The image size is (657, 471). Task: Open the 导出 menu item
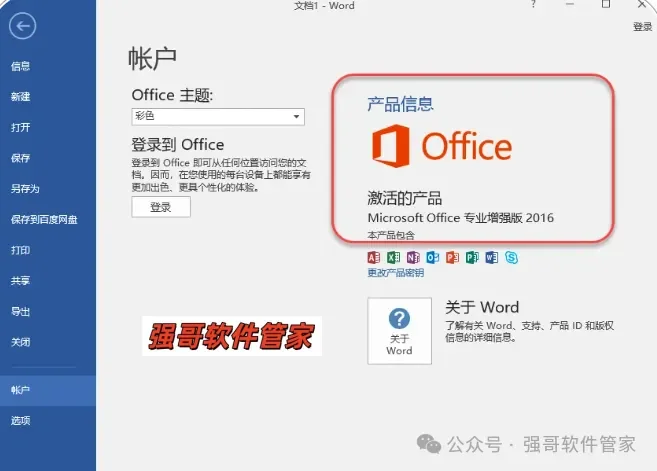click(21, 311)
